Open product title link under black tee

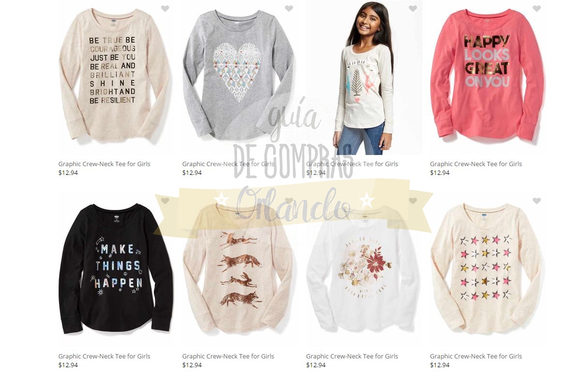104,356
